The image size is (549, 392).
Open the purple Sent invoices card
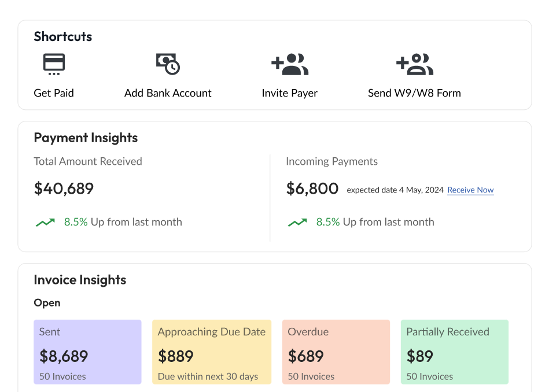click(87, 352)
